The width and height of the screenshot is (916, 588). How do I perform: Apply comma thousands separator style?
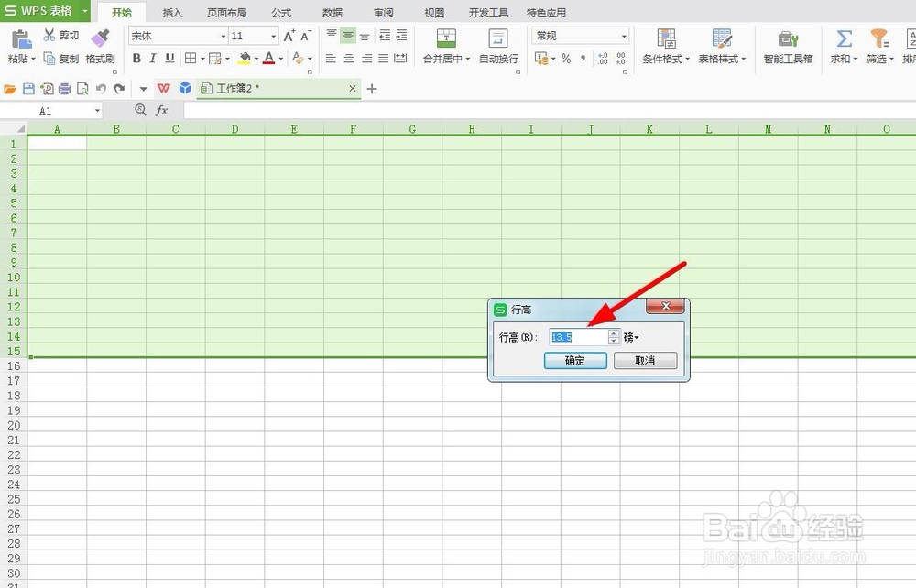(x=583, y=58)
